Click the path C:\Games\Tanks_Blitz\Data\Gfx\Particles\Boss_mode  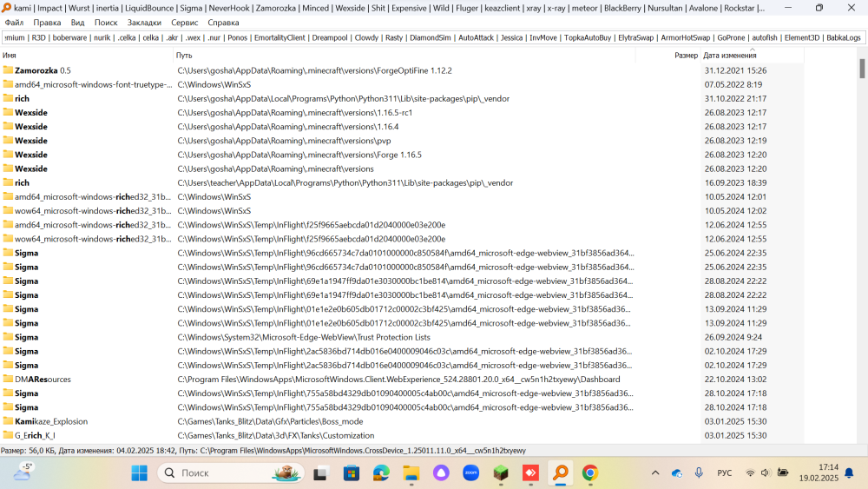(x=270, y=421)
